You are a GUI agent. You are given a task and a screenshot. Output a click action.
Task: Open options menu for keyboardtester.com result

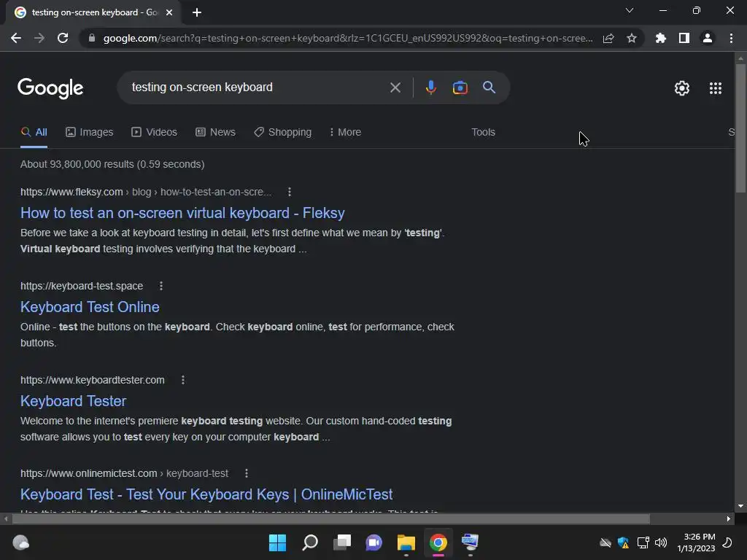tap(183, 380)
